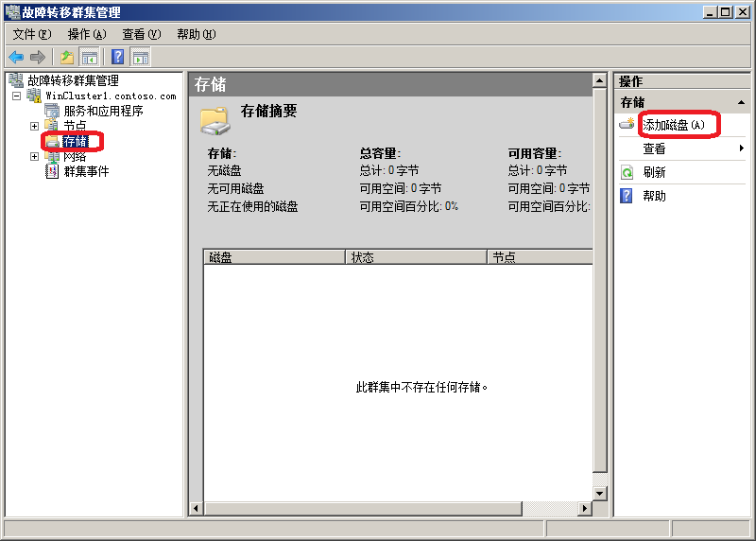Expand the 网络 node in the tree

coord(35,156)
